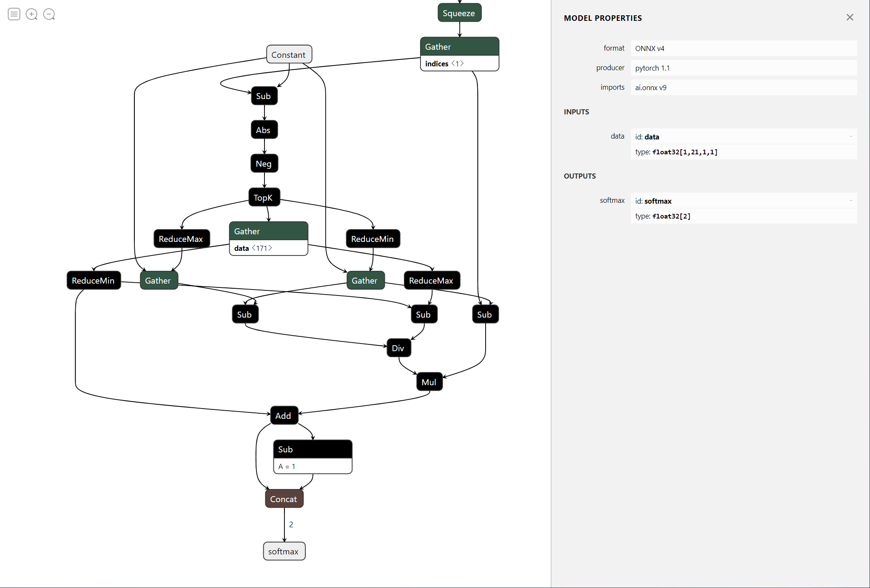Select the TopK node
Viewport: 870px width, 588px height.
tap(264, 197)
